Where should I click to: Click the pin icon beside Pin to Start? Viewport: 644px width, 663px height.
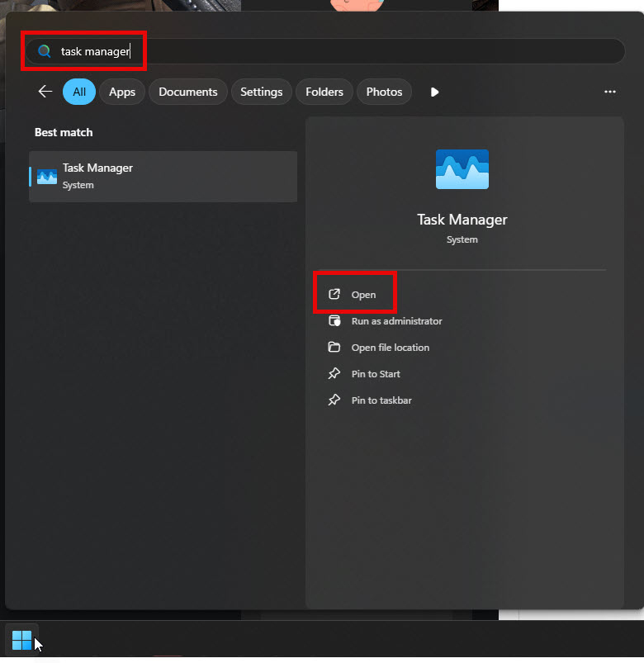coord(334,374)
